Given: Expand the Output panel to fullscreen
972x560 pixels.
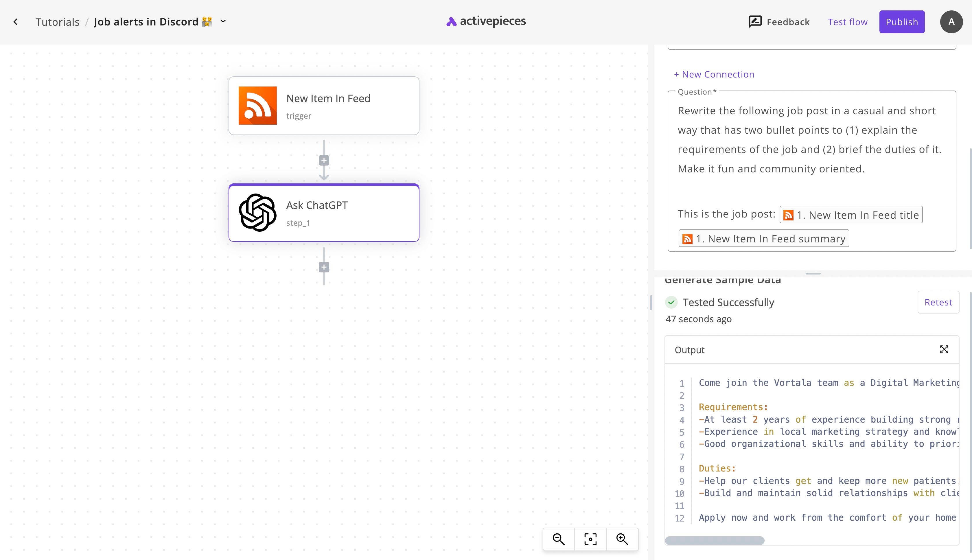Looking at the screenshot, I should 944,349.
